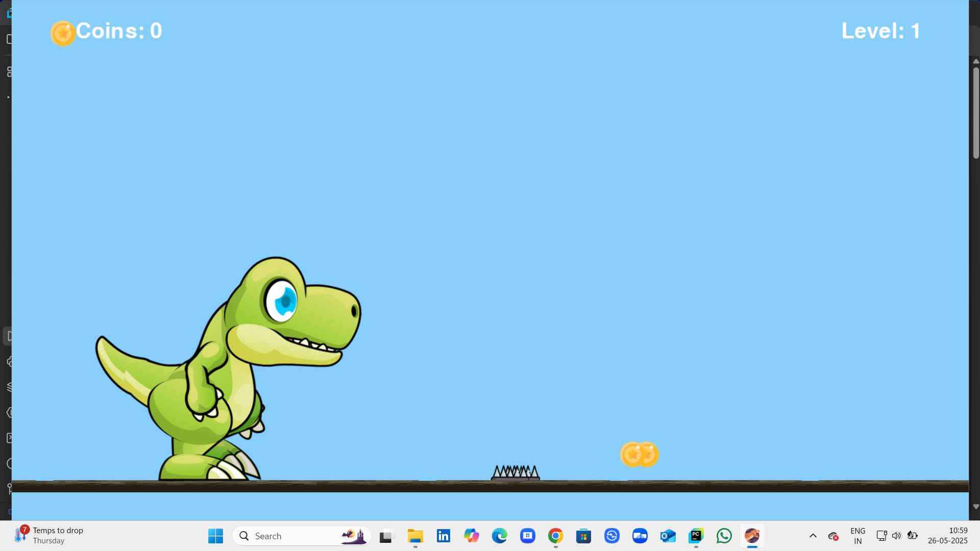Click the Coins: 0 score text
The image size is (980, 551).
(x=119, y=31)
